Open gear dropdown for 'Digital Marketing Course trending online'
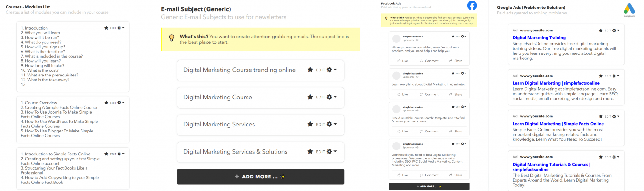 (x=332, y=70)
